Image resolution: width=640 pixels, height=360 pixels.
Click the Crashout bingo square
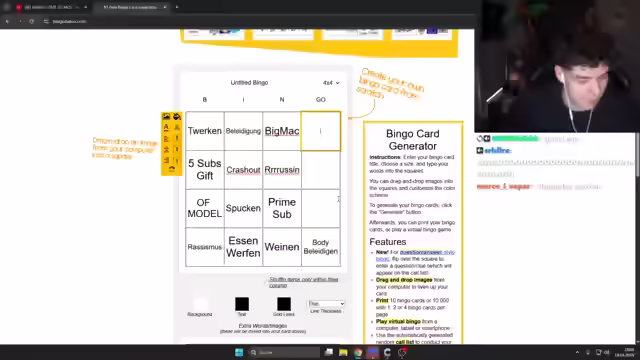tap(243, 170)
